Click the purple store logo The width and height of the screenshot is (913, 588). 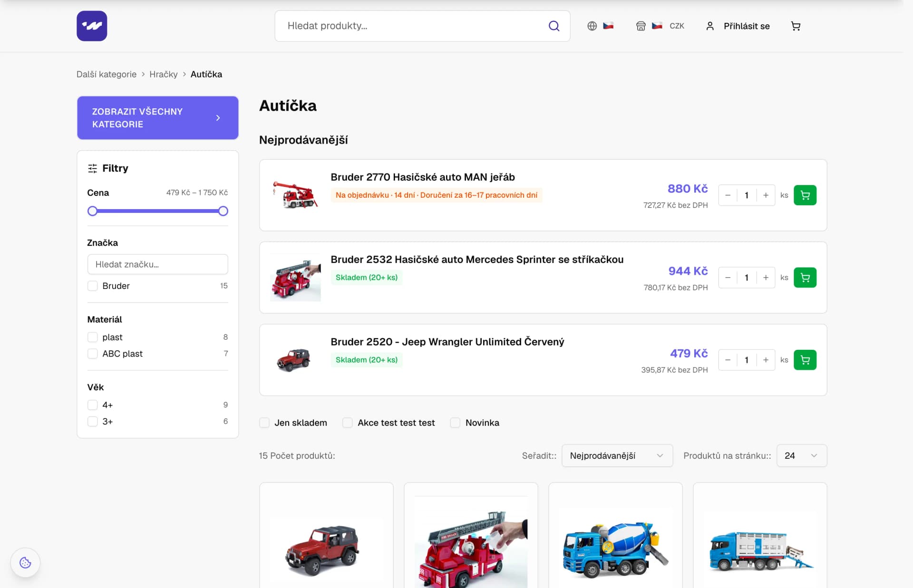pos(92,26)
